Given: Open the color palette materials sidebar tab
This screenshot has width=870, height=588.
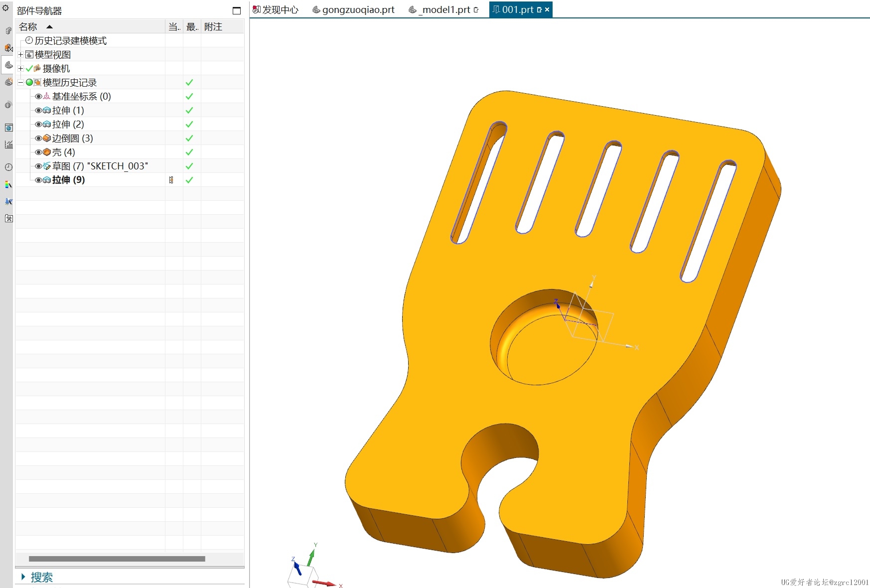Looking at the screenshot, I should pyautogui.click(x=8, y=184).
